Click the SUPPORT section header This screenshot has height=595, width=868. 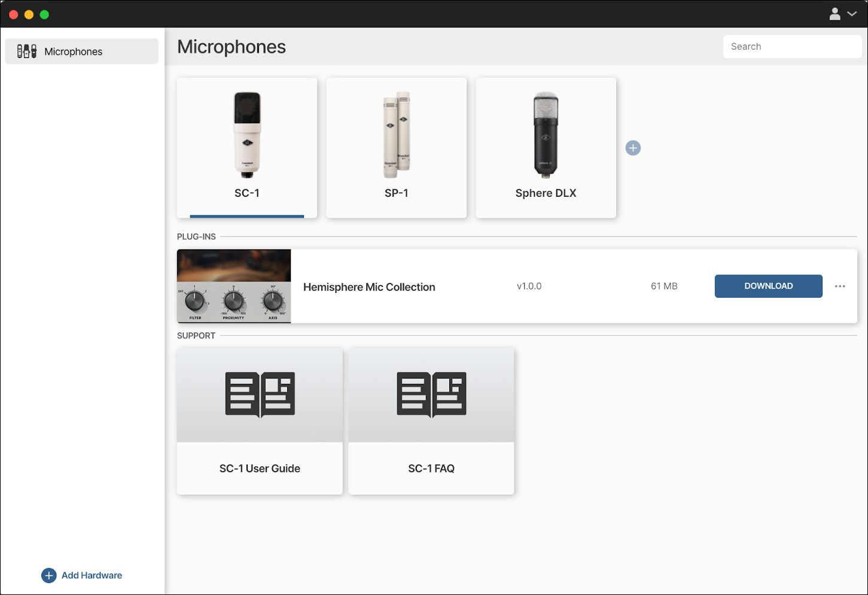tap(196, 335)
